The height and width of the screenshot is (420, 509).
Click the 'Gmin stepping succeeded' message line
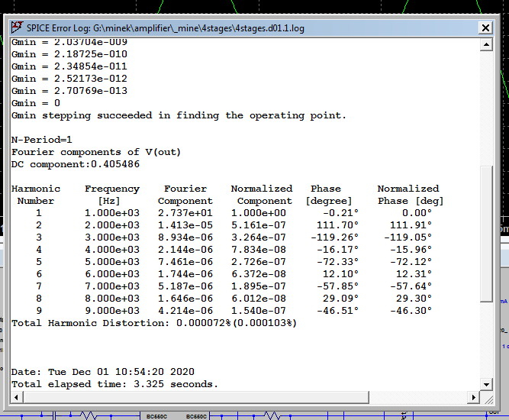pos(179,115)
